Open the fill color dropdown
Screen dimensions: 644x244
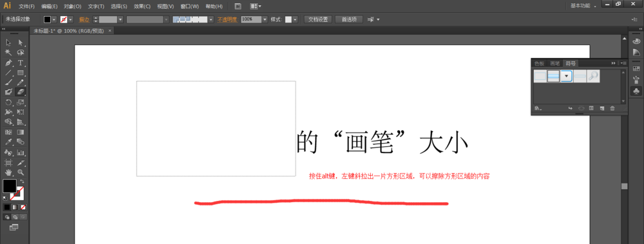pyautogui.click(x=54, y=19)
